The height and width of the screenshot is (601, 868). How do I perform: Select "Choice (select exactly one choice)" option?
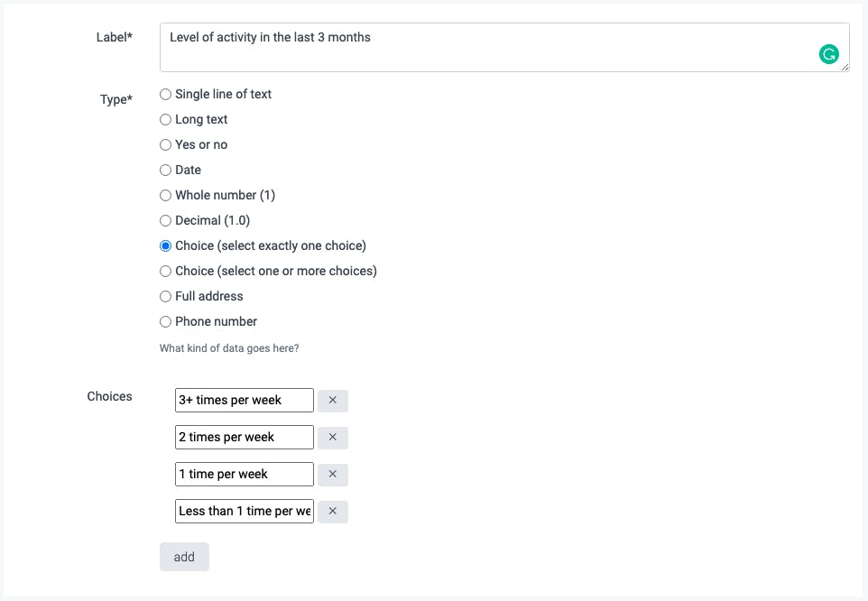[165, 245]
